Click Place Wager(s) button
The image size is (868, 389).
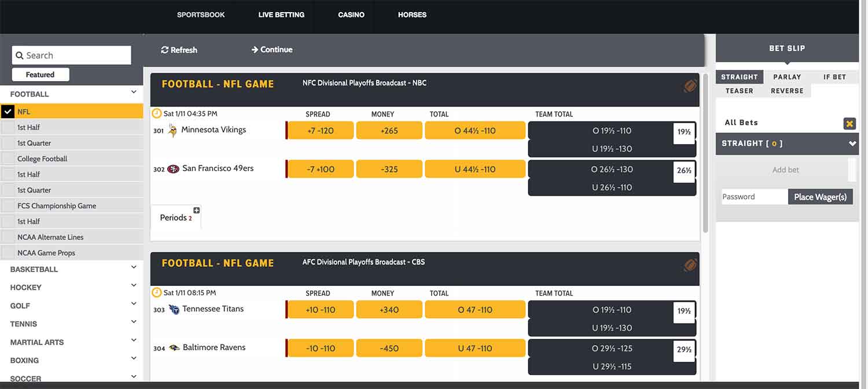pos(820,197)
